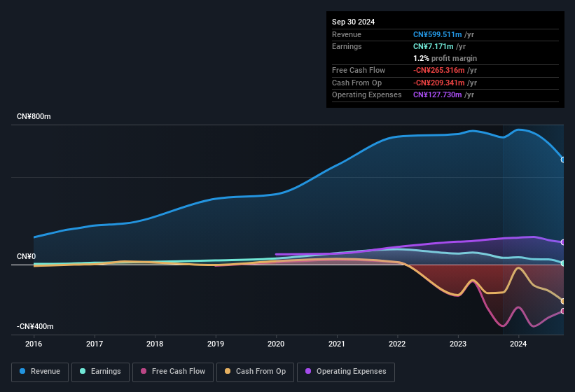
Task: Click the teal Earnings legend dot
Action: pos(83,372)
